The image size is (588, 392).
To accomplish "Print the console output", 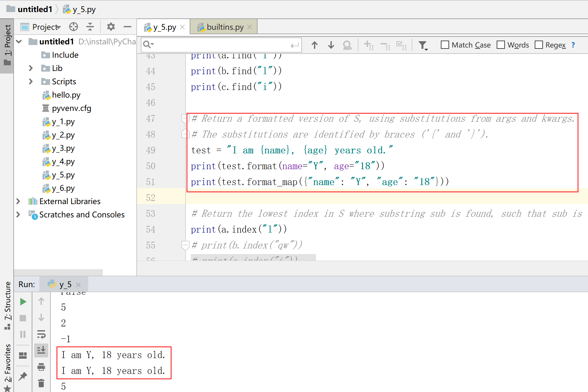I will (x=41, y=367).
